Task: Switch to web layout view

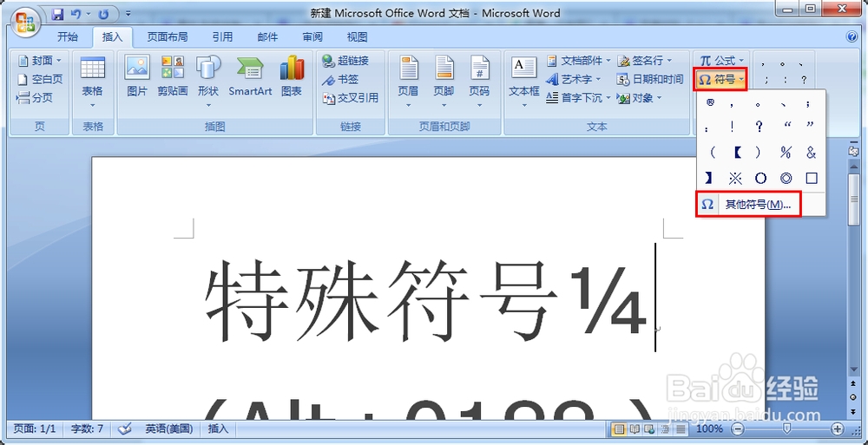Action: pos(650,429)
